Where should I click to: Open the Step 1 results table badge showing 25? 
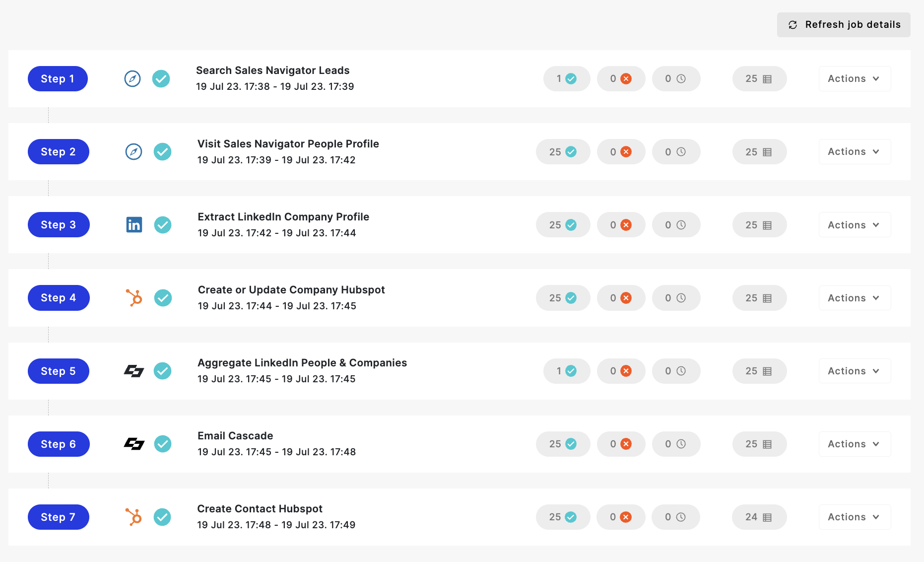coord(759,78)
